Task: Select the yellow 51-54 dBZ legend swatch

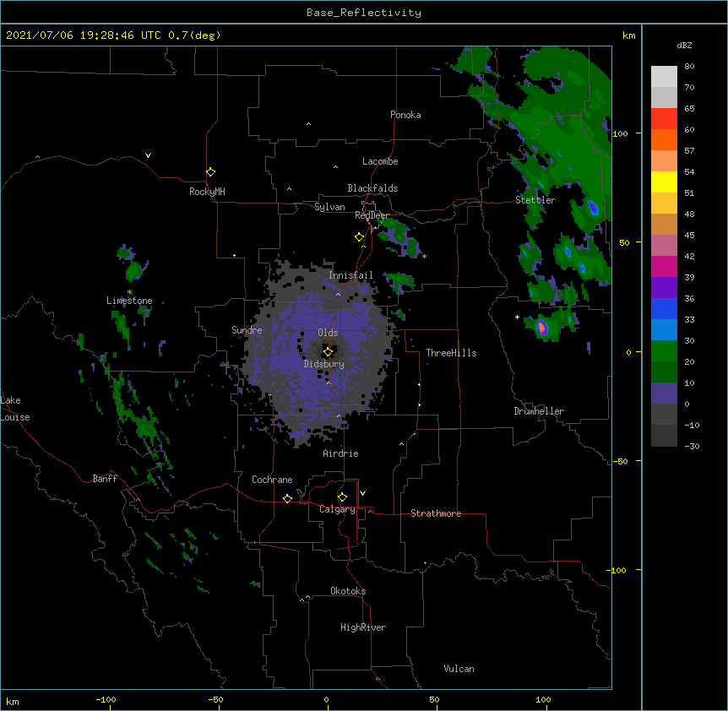Action: 664,182
